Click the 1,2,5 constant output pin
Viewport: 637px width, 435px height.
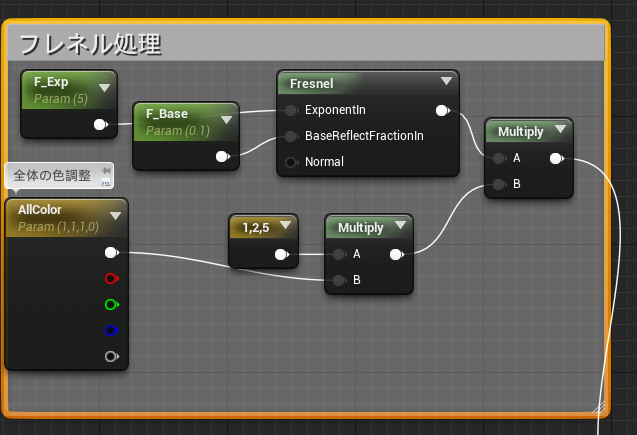[x=282, y=255]
